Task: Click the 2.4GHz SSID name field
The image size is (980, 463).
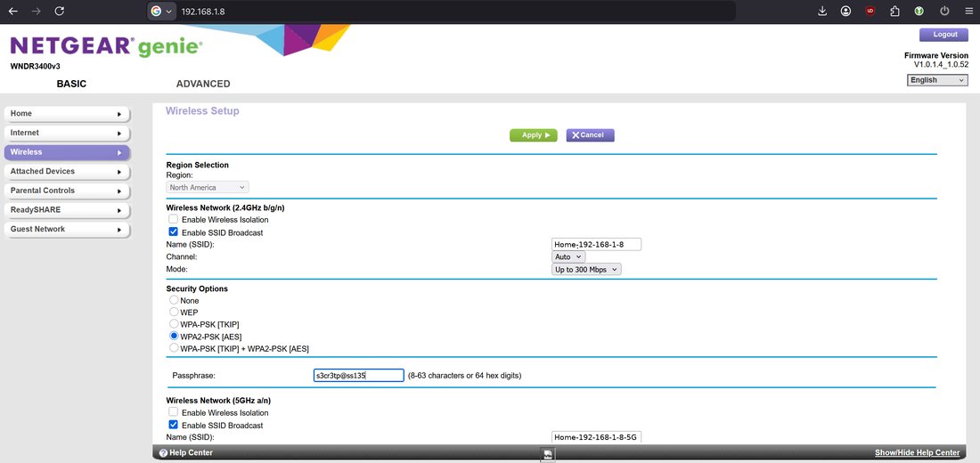Action: [596, 244]
